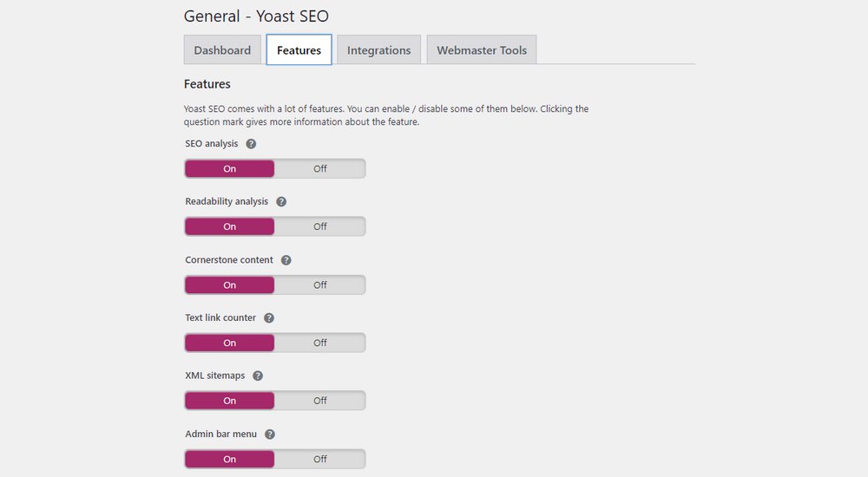Show Admin bar menu help info
868x477 pixels.
point(270,435)
